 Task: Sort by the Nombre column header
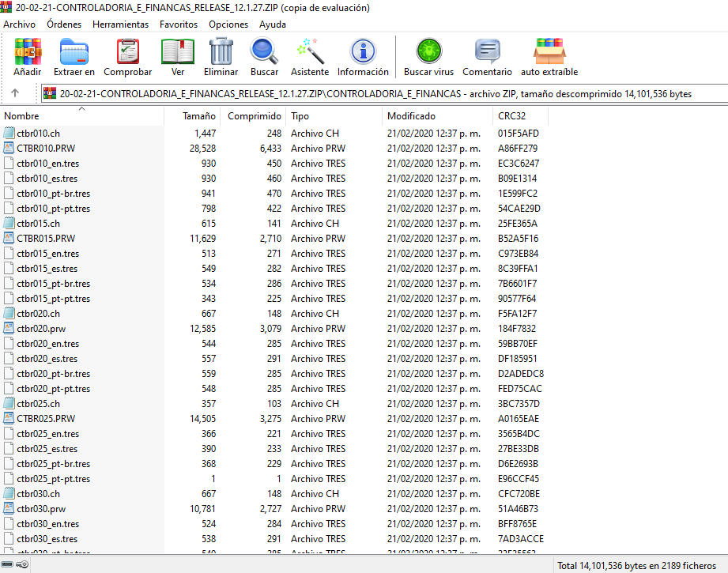[x=82, y=115]
